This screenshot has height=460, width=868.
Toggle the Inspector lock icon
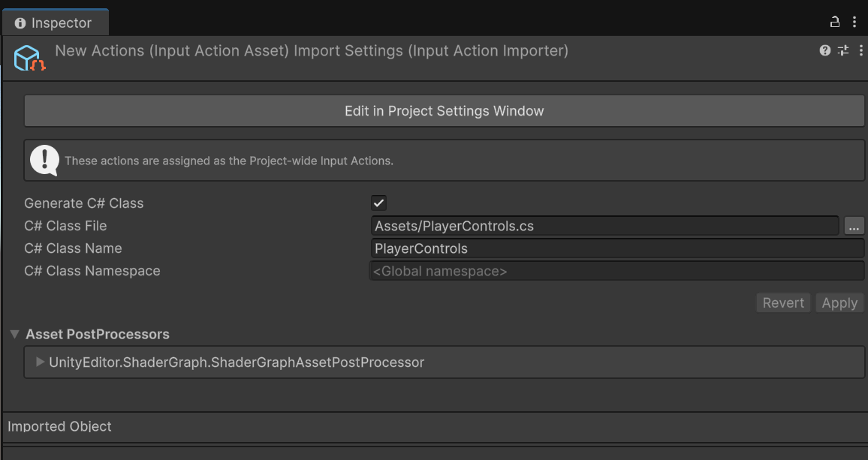pyautogui.click(x=834, y=22)
